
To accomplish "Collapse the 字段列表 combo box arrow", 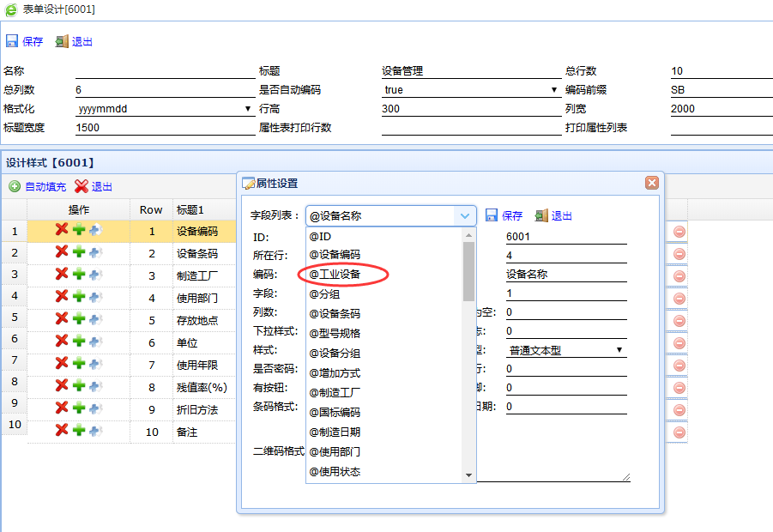I will click(464, 216).
